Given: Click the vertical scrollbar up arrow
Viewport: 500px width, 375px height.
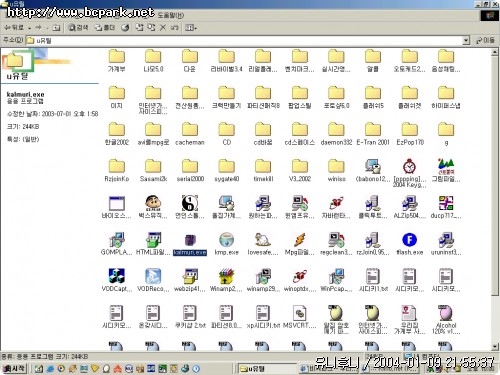Looking at the screenshot, I should click(x=495, y=53).
